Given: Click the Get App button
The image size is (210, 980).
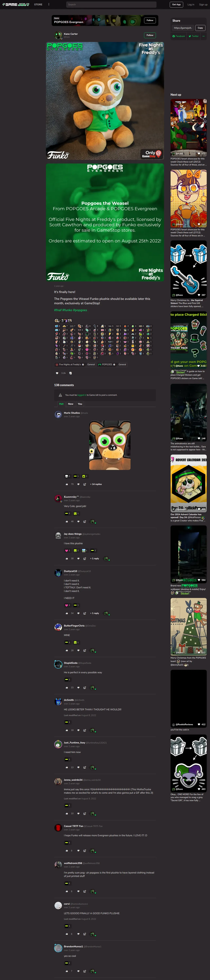Looking at the screenshot, I should [176, 5].
